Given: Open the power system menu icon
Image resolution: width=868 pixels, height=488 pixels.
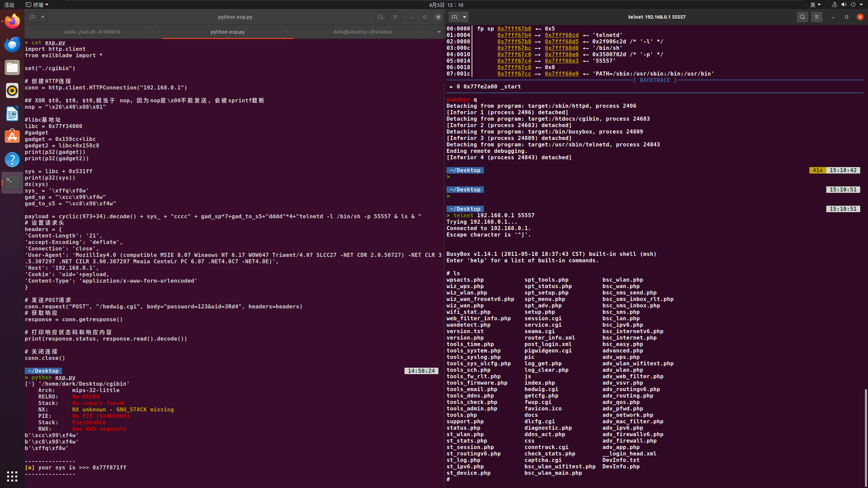Looking at the screenshot, I should (x=853, y=5).
